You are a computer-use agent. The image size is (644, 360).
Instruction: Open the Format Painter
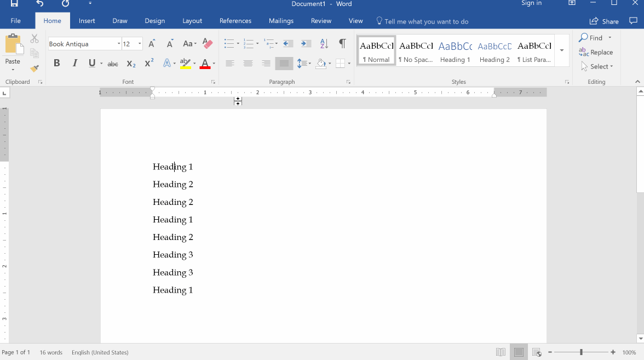(x=34, y=68)
